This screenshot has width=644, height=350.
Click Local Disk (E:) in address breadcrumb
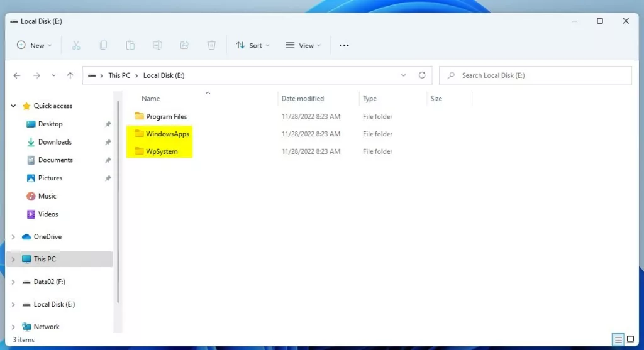coord(164,75)
